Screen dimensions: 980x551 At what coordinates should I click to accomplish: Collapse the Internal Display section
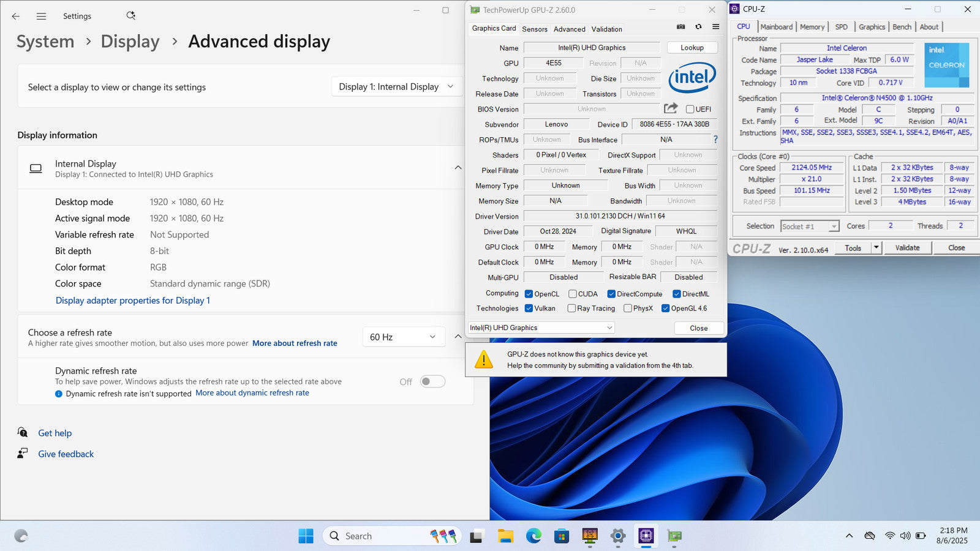pos(458,168)
